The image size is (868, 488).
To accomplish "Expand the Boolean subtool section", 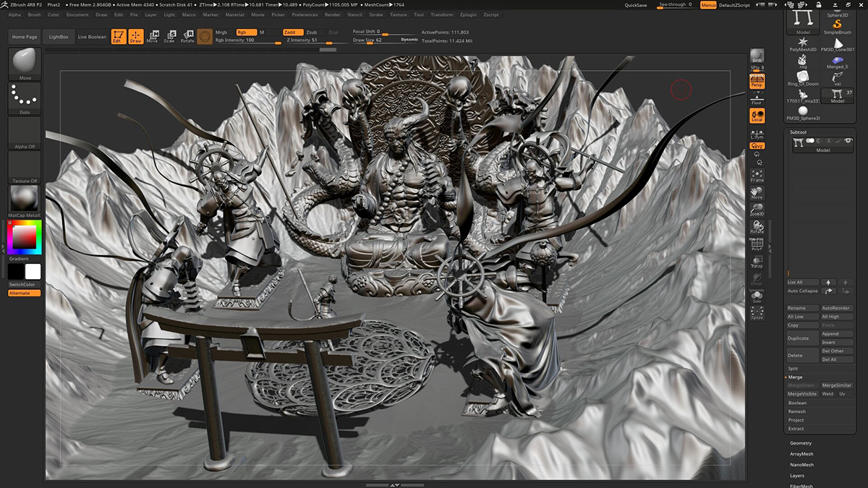I will [x=797, y=403].
